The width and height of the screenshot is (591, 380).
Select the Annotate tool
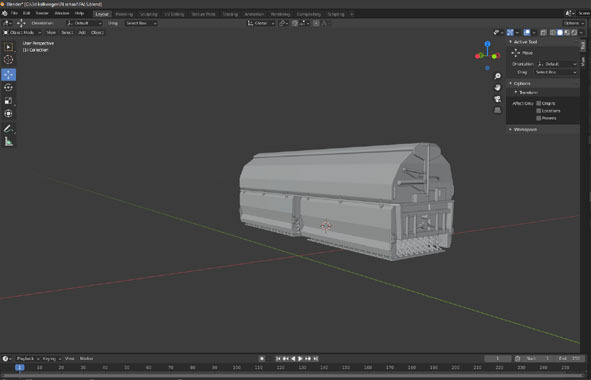coord(8,129)
